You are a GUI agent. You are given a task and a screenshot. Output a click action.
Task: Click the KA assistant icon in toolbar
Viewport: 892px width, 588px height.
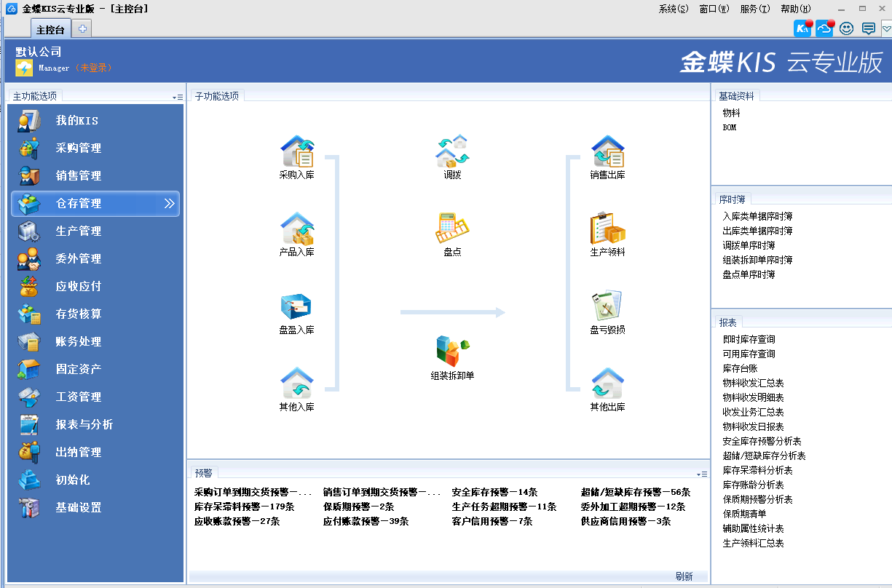tap(802, 28)
